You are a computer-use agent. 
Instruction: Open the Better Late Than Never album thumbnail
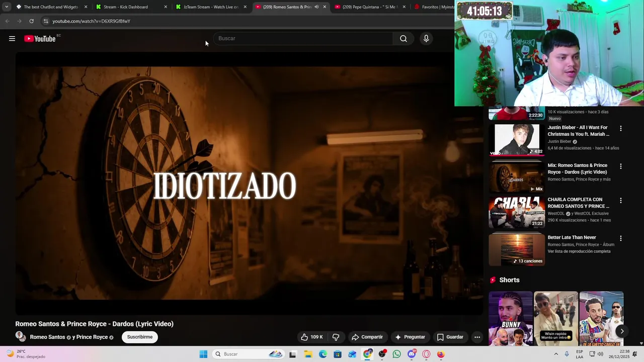tap(517, 249)
